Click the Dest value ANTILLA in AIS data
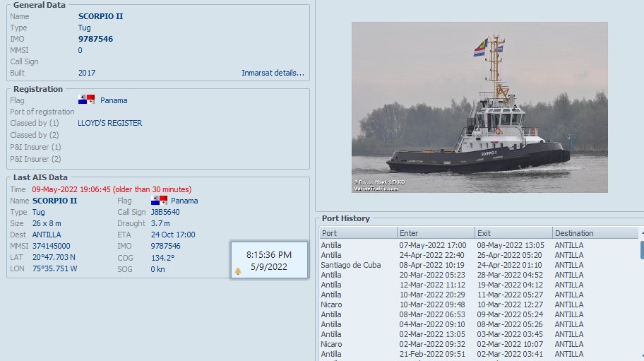Screen dimensions: 644x361 tap(47, 235)
